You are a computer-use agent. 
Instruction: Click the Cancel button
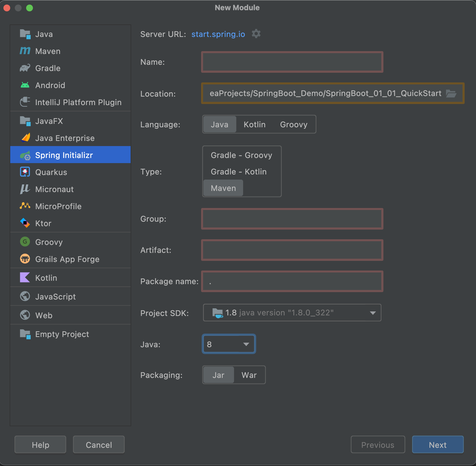[99, 445]
